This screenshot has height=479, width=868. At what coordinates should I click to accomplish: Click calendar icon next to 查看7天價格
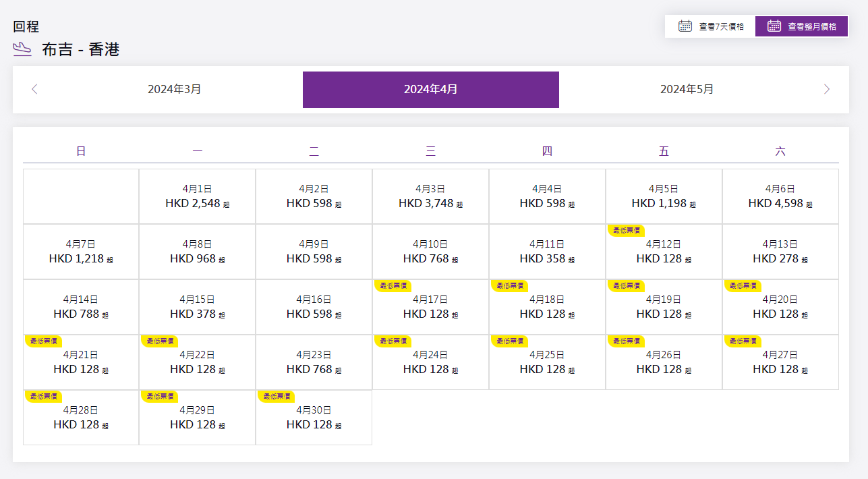tap(685, 26)
